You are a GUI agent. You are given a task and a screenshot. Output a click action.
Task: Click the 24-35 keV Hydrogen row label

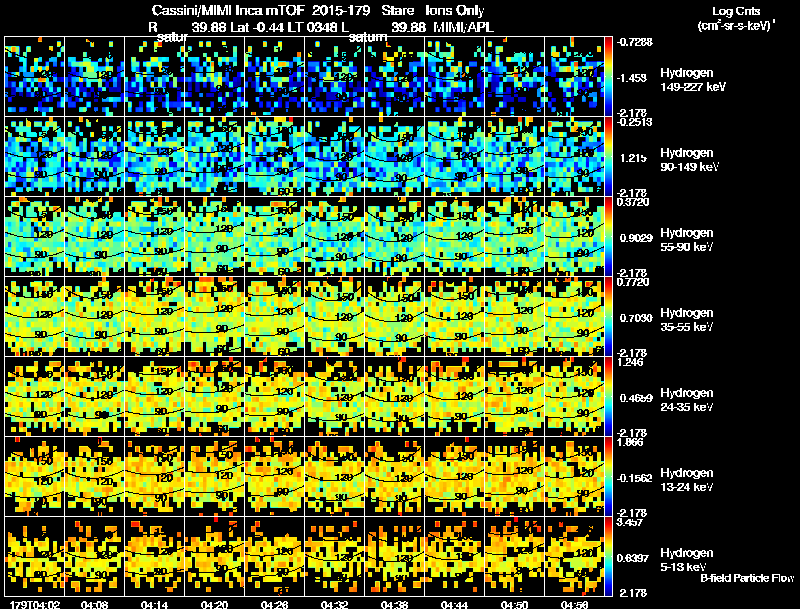686,400
